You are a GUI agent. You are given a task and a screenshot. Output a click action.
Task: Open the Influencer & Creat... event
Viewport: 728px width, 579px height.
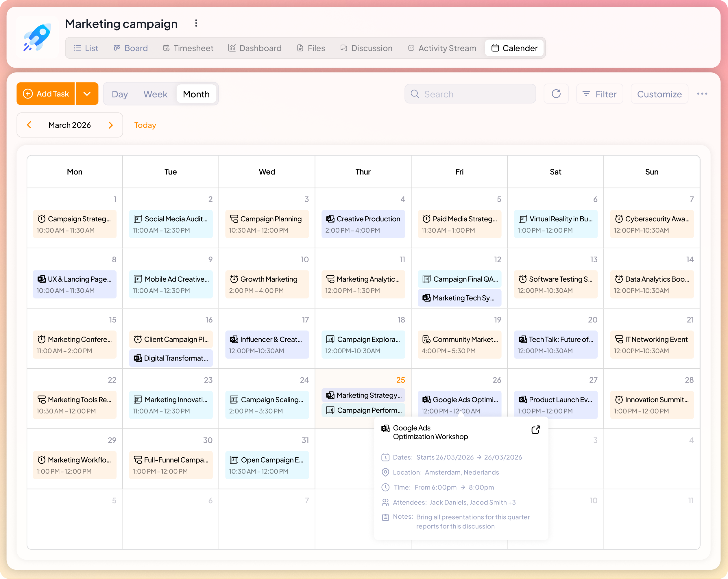(267, 344)
